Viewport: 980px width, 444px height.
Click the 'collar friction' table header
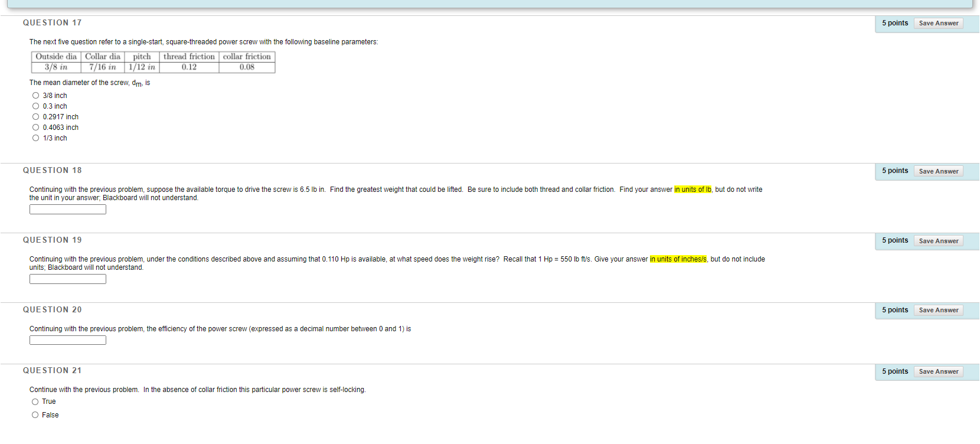click(247, 57)
